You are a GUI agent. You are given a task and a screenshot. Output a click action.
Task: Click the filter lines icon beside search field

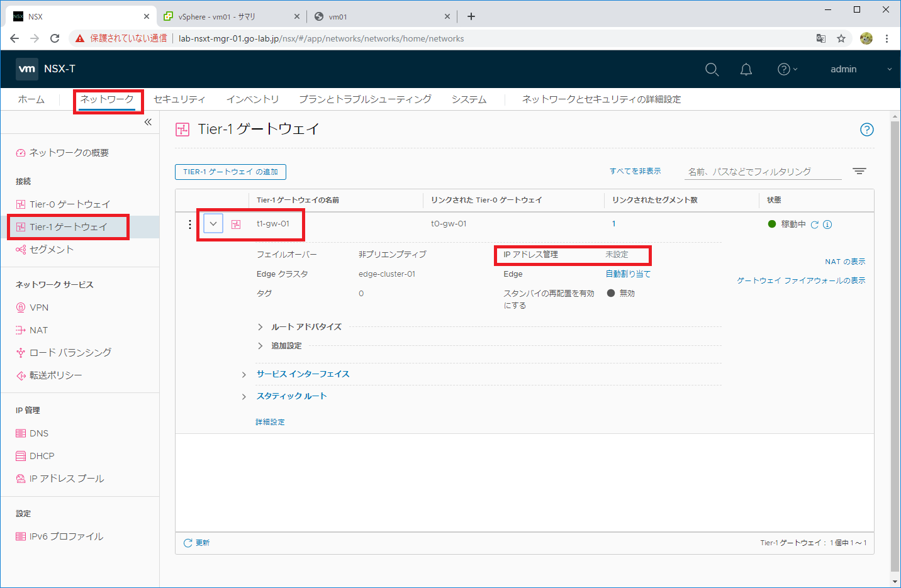[859, 171]
